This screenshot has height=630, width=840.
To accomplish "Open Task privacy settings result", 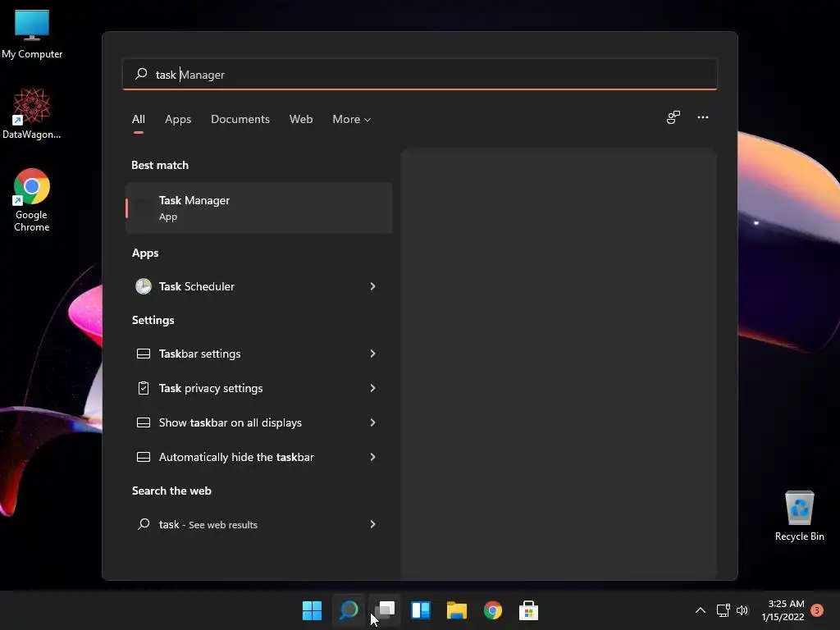I will click(245, 388).
